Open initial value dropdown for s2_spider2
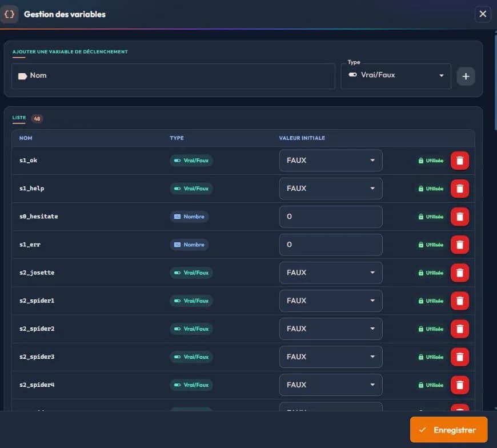This screenshot has height=448, width=497. [x=331, y=329]
